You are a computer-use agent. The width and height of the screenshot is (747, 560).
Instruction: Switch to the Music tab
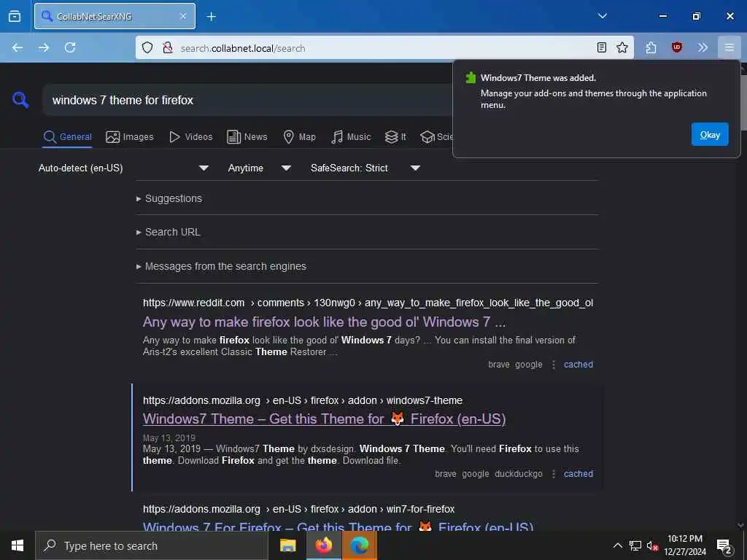351,137
